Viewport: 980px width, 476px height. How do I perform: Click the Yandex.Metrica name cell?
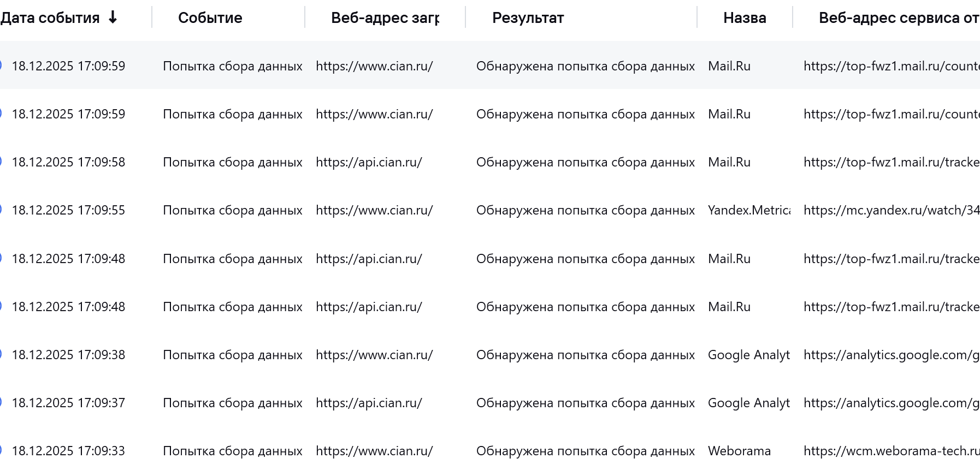tap(748, 210)
